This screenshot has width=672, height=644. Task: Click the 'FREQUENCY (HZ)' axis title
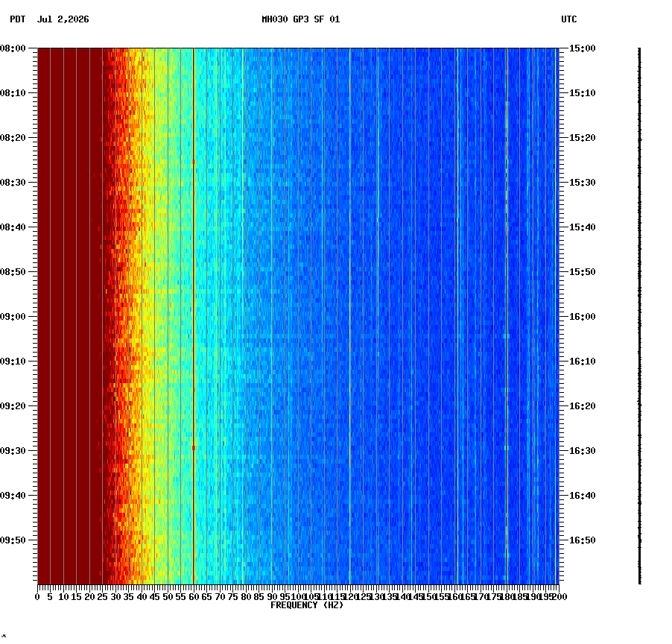pyautogui.click(x=307, y=605)
